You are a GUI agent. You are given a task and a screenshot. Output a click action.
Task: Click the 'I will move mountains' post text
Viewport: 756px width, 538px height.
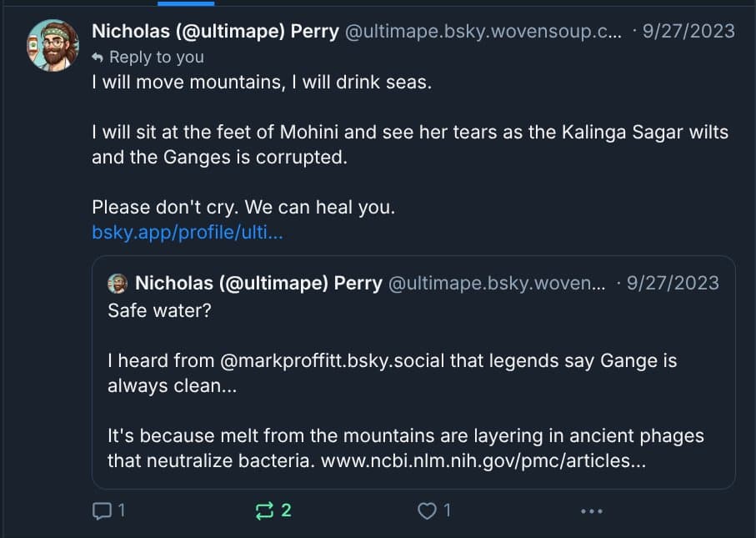click(x=262, y=84)
